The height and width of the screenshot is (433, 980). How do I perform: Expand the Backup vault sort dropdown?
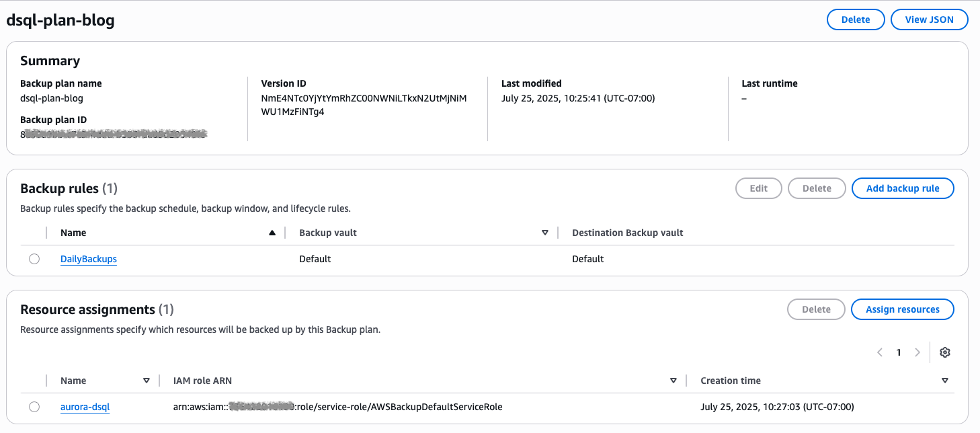pos(545,232)
